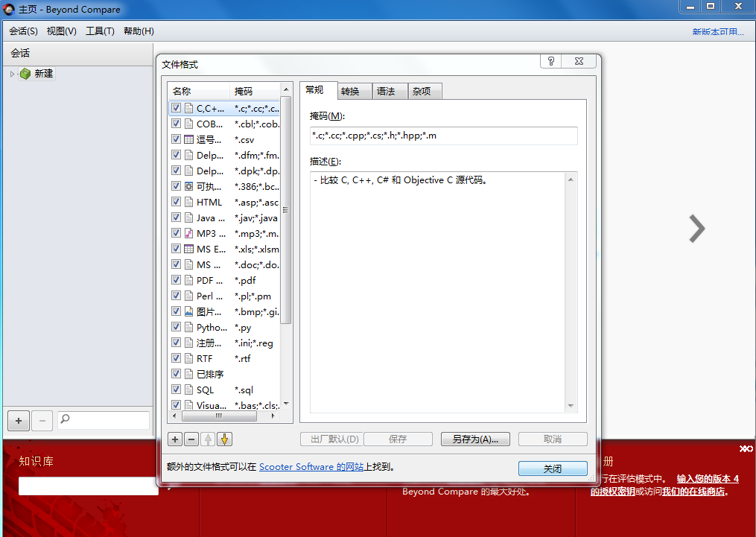This screenshot has width=756, height=537.
Task: Move file format down with yellow arrow
Action: 224,439
